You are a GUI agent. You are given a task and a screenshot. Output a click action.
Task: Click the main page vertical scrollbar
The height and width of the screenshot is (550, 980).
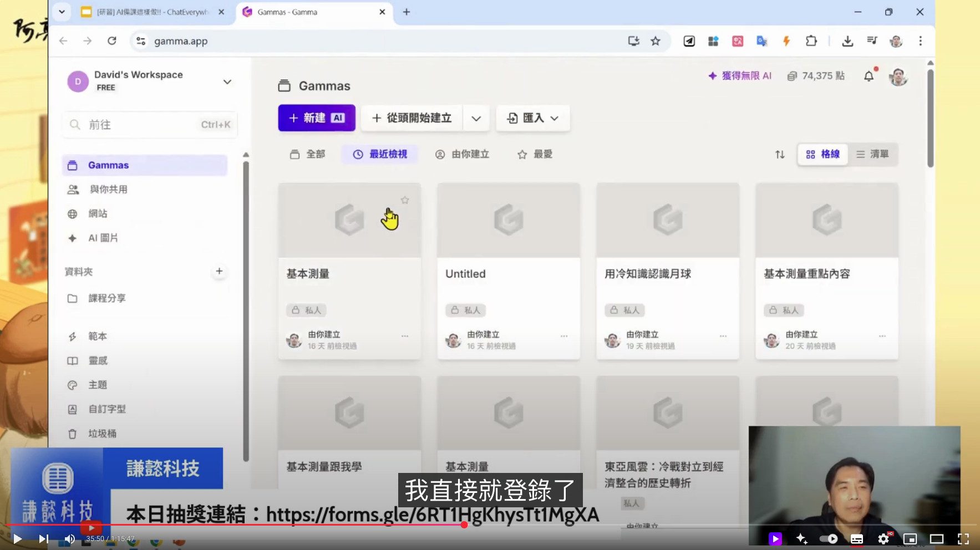pyautogui.click(x=930, y=118)
